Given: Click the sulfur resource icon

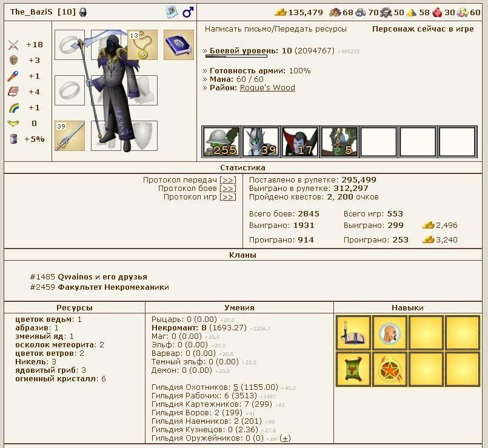Looking at the screenshot, I should (412, 13).
